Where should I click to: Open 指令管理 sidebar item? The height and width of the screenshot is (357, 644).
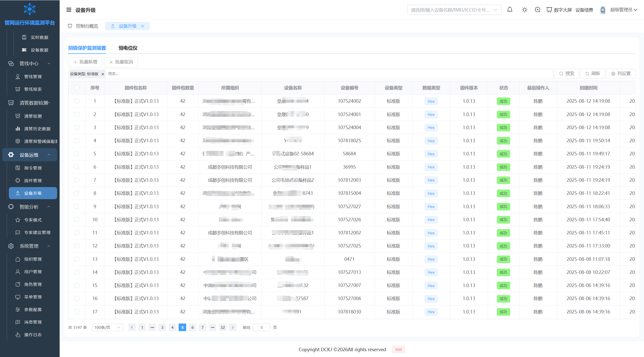(33, 168)
